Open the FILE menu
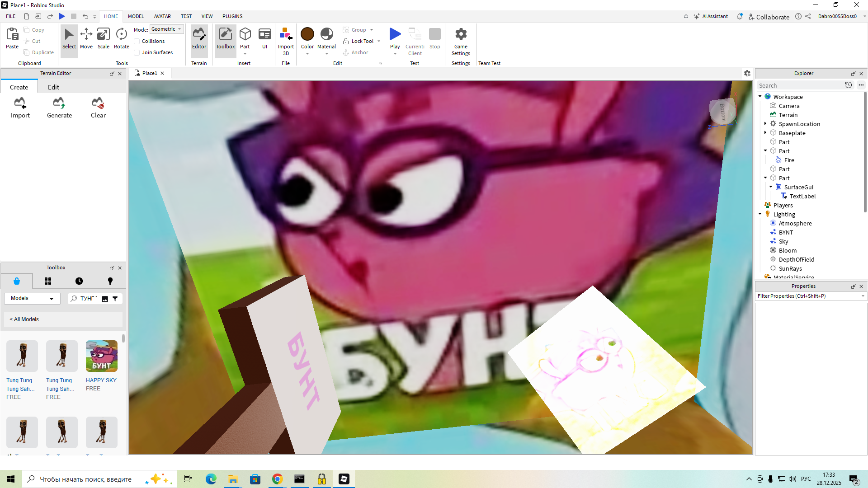This screenshot has height=488, width=868. point(11,16)
